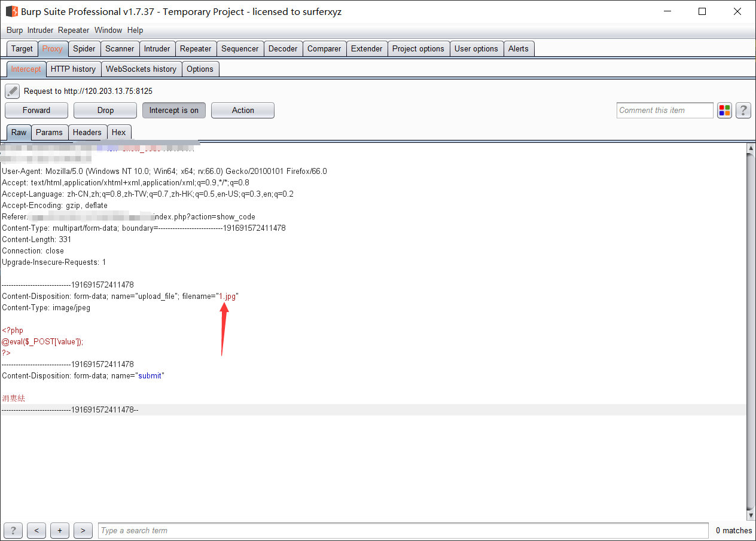756x541 pixels.
Task: Switch to the Sequencer tab
Action: [240, 49]
